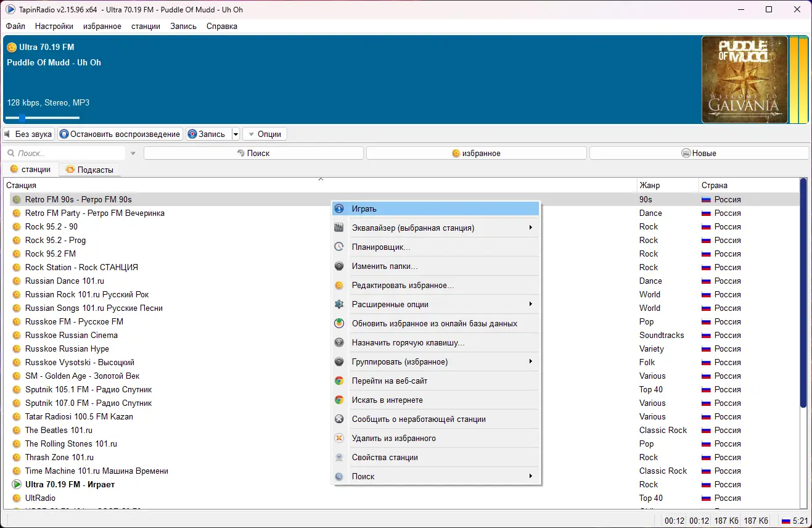Open the станции menu in menu bar
The width and height of the screenshot is (812, 528).
[146, 26]
